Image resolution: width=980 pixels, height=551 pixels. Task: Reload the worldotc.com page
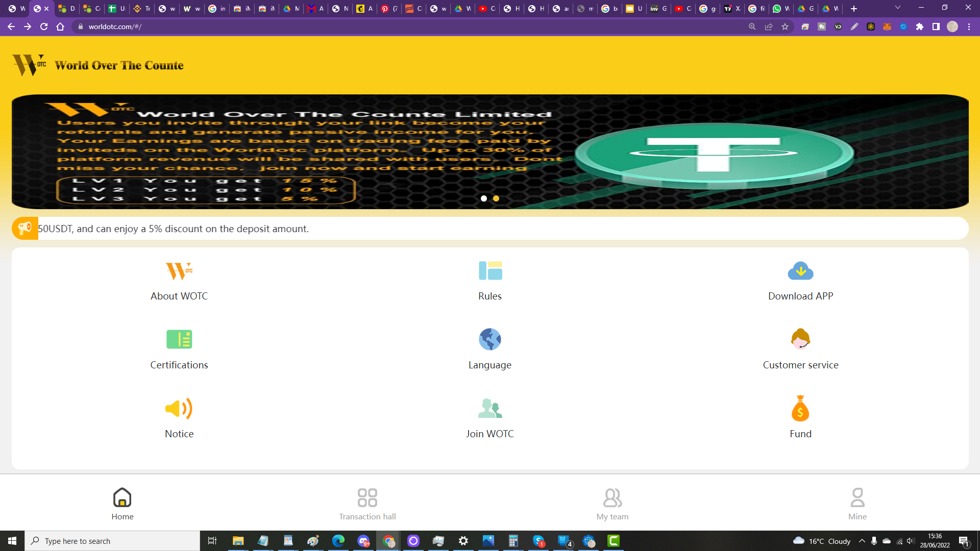44,27
